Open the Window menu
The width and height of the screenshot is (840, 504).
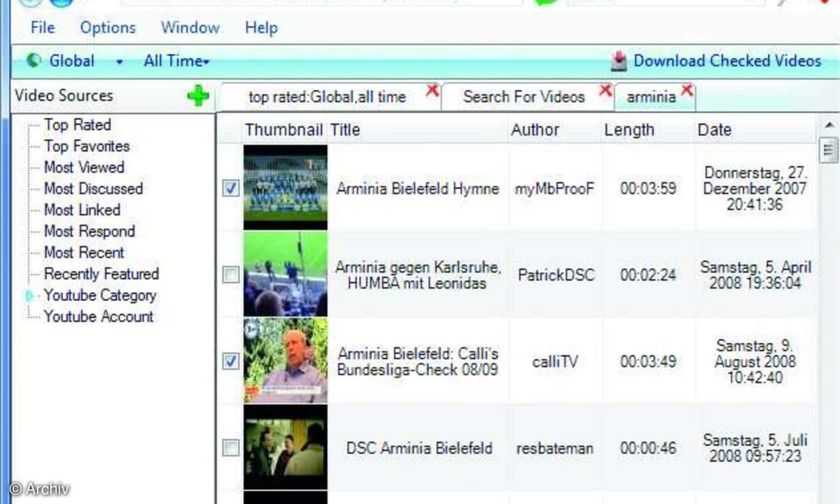coord(190,28)
